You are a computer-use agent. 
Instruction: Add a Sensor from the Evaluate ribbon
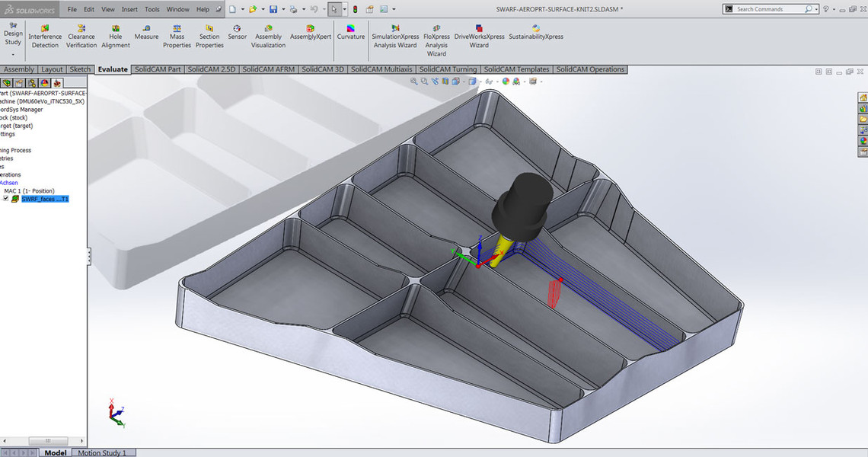(x=237, y=32)
